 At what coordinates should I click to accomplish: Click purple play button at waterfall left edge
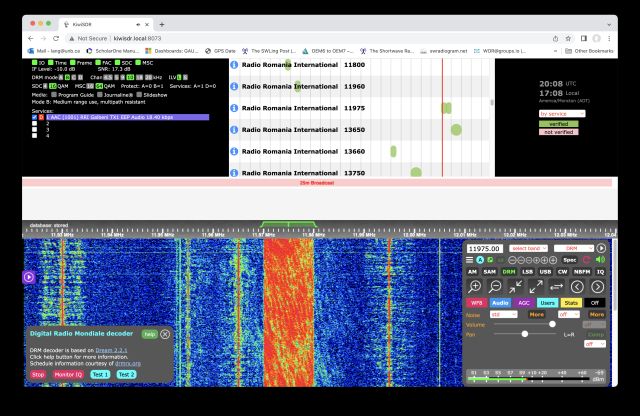point(29,277)
